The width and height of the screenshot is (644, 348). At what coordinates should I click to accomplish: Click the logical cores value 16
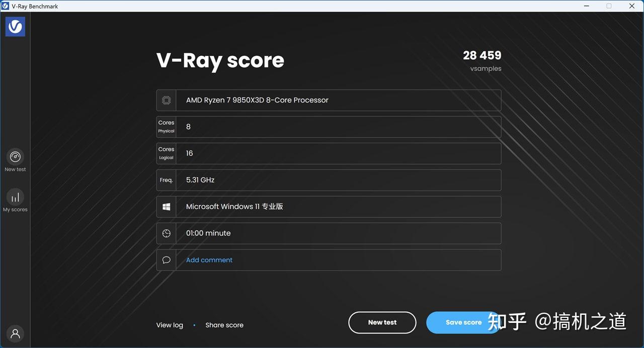pos(189,153)
